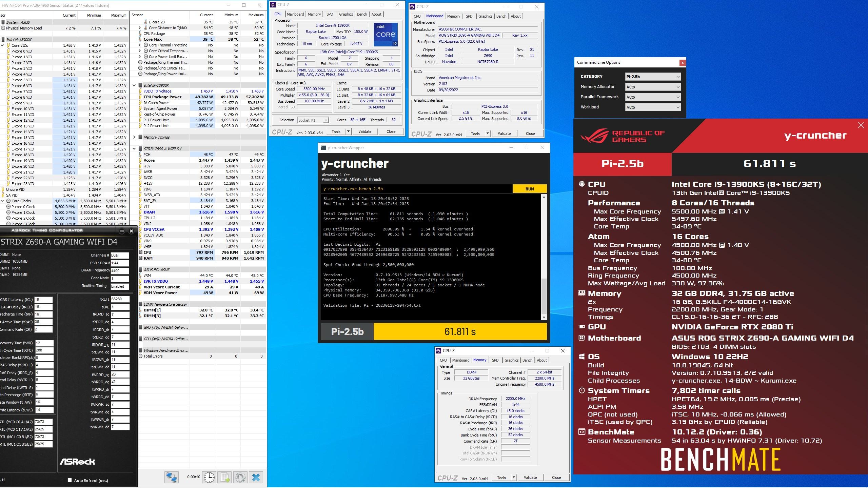Expand Core Distance to TjMAX row

[x=140, y=28]
